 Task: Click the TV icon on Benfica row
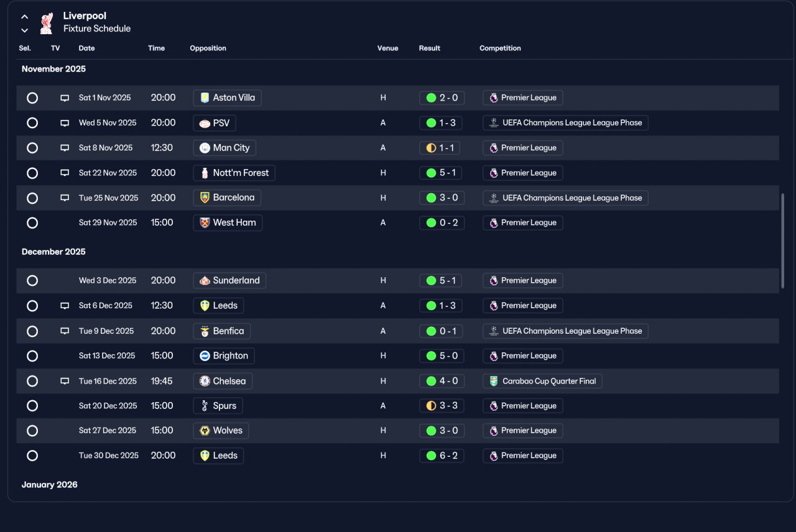pyautogui.click(x=65, y=331)
